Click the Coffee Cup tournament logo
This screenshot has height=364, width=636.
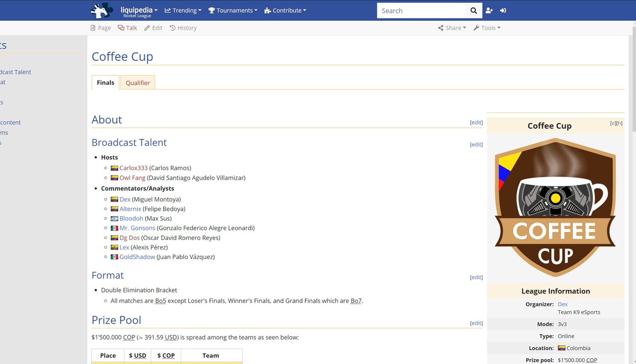click(555, 207)
